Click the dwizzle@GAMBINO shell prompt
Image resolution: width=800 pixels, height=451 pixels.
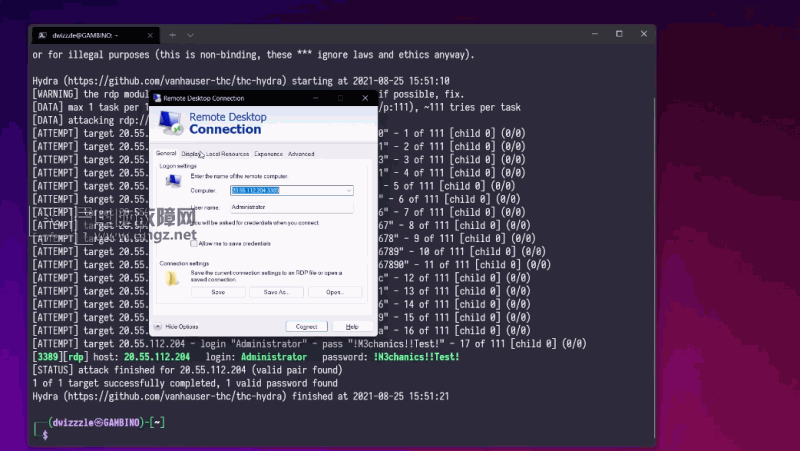99,422
